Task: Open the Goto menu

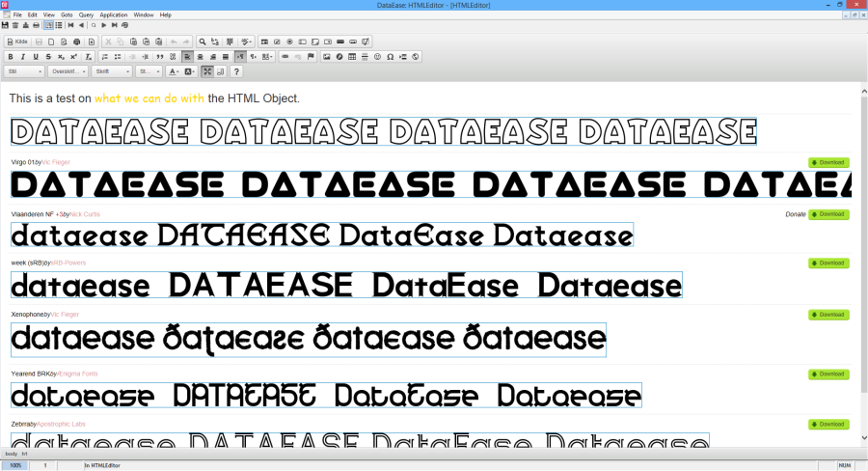Action: (67, 15)
